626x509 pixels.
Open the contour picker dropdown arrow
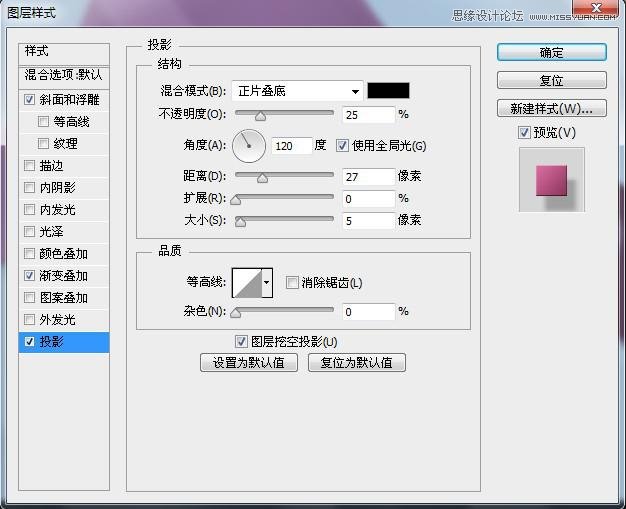point(267,283)
